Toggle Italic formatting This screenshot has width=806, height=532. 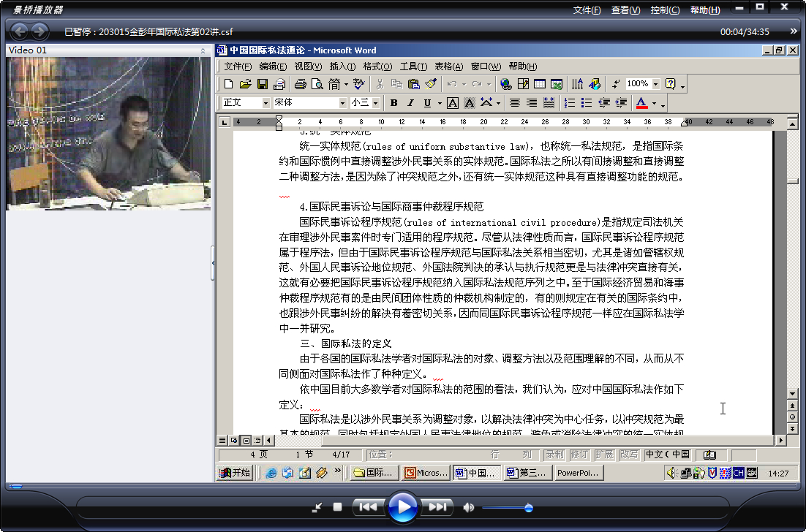pos(410,103)
